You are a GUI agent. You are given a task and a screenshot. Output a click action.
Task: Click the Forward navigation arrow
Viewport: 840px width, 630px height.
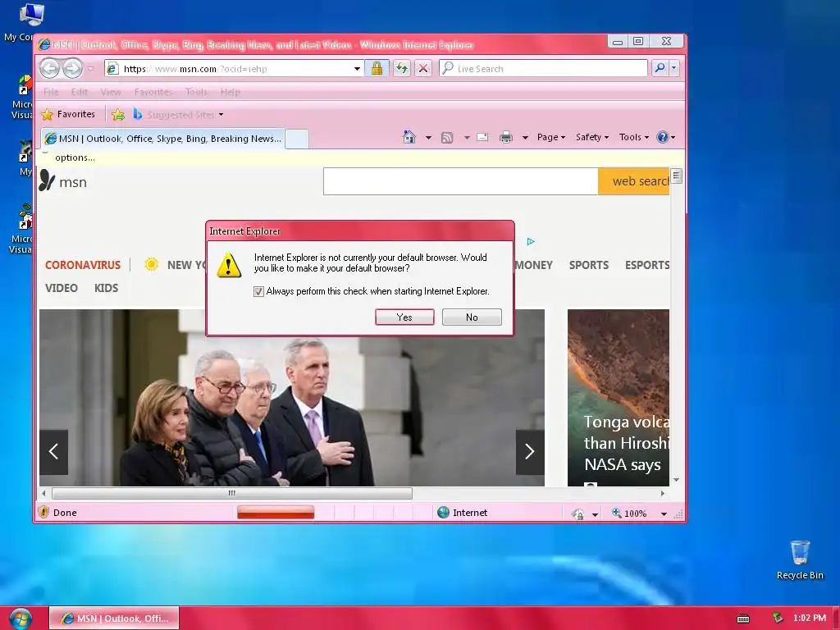(72, 69)
